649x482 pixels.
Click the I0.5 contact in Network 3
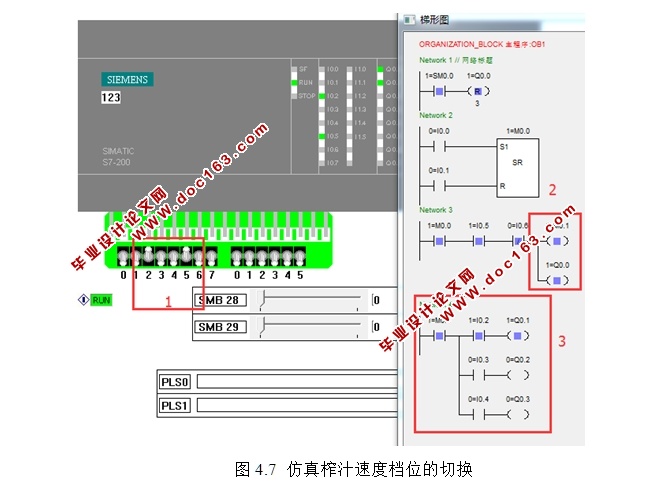[478, 241]
